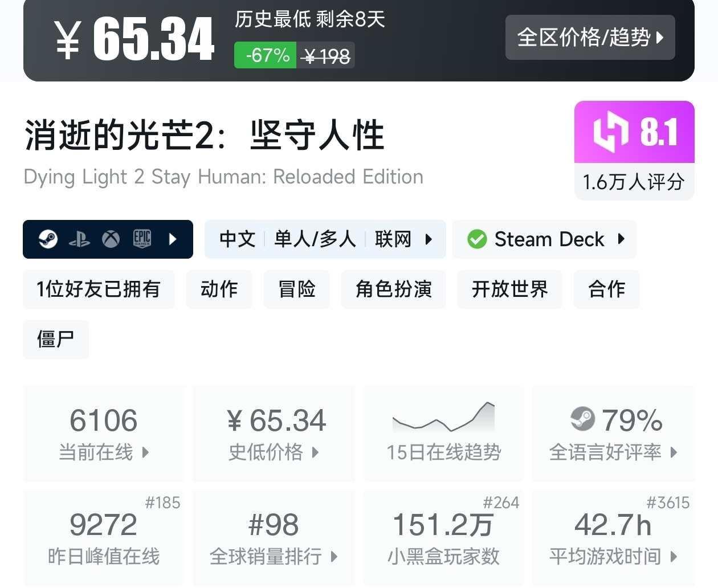Click the Epic Games platform icon
Image resolution: width=718 pixels, height=588 pixels.
point(142,239)
